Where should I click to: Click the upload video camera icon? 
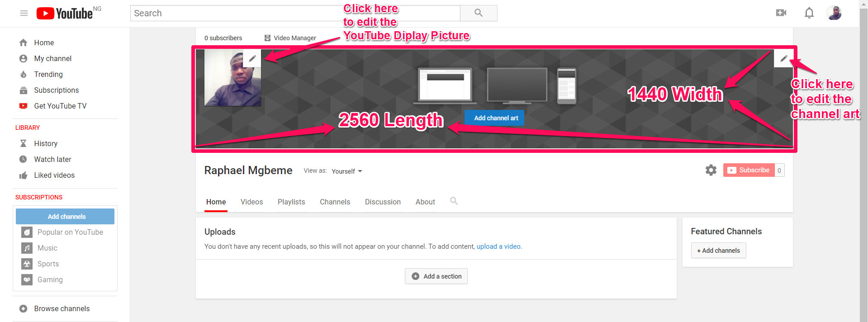[x=781, y=13]
